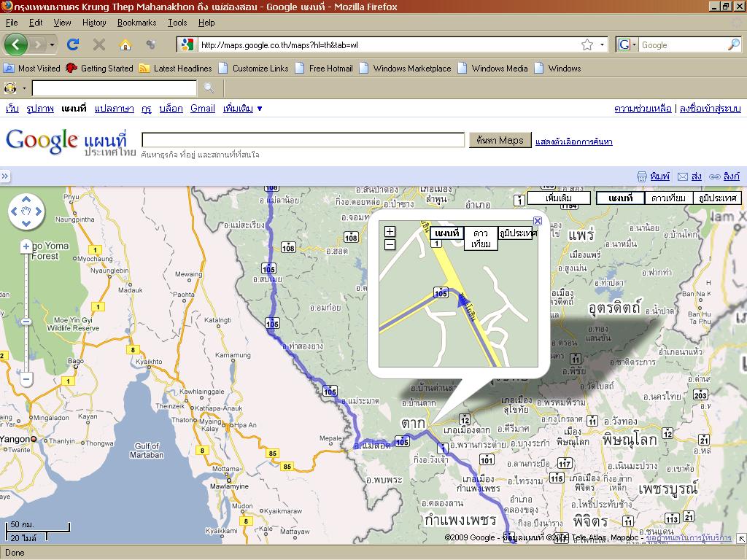The height and width of the screenshot is (560, 747).
Task: Zoom in with the main map plus
Action: click(26, 246)
